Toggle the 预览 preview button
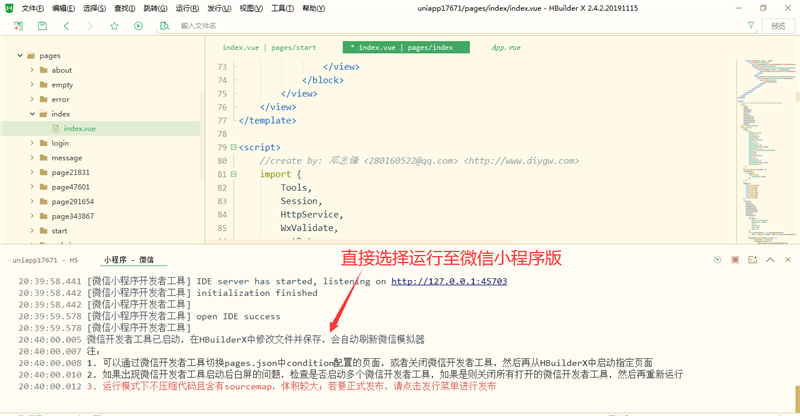Image resolution: width=800 pixels, height=416 pixels. [x=778, y=26]
